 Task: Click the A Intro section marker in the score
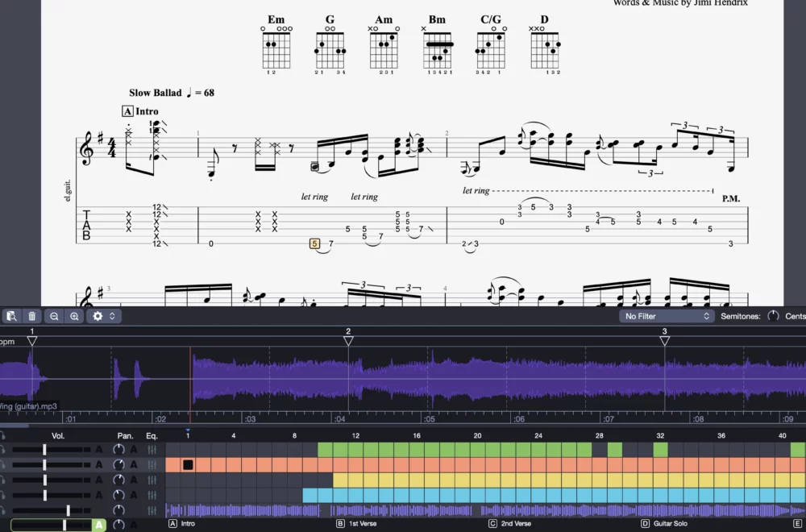tap(140, 111)
